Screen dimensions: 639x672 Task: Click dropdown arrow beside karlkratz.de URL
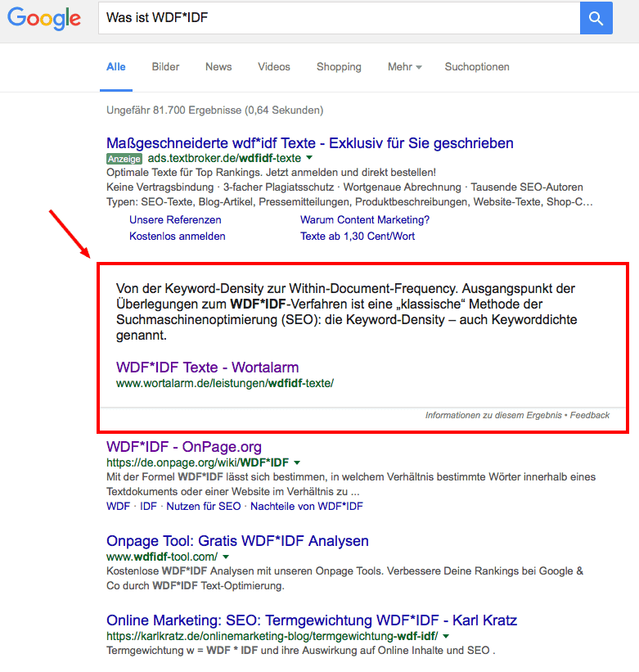point(446,636)
